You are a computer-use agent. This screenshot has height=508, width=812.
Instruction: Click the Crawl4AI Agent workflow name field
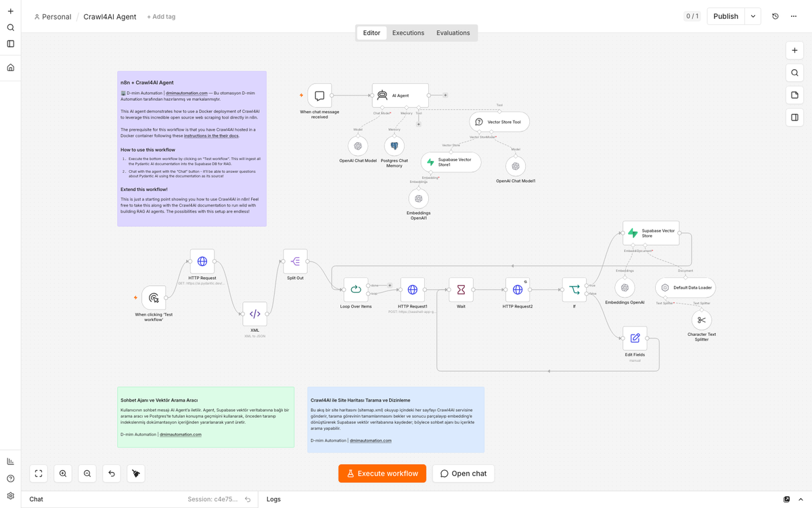[x=110, y=17]
